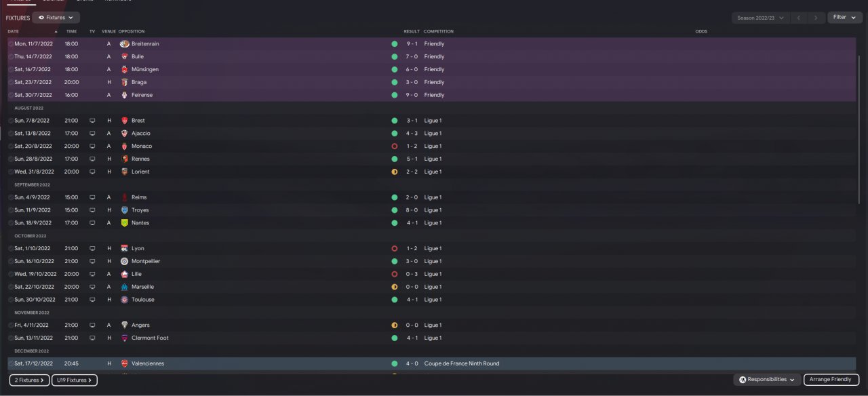Click the Monaco club crest icon
The height and width of the screenshot is (396, 868).
click(x=124, y=146)
